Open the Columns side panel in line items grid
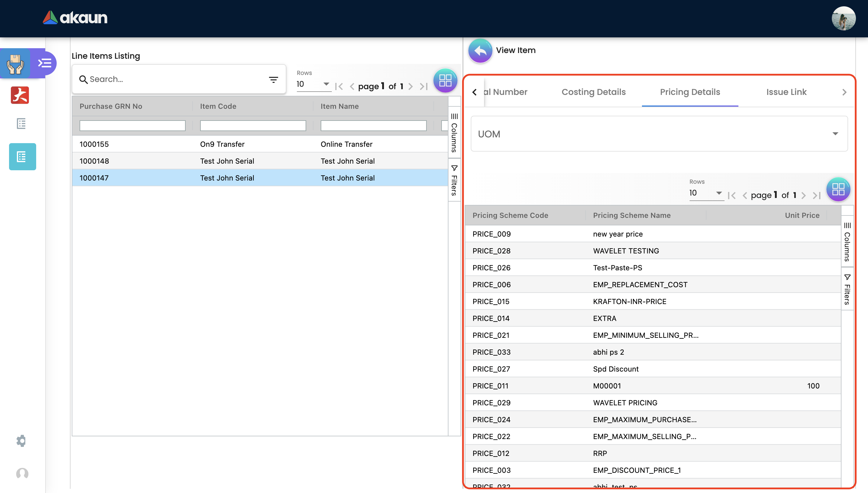The width and height of the screenshot is (868, 493). click(x=454, y=133)
